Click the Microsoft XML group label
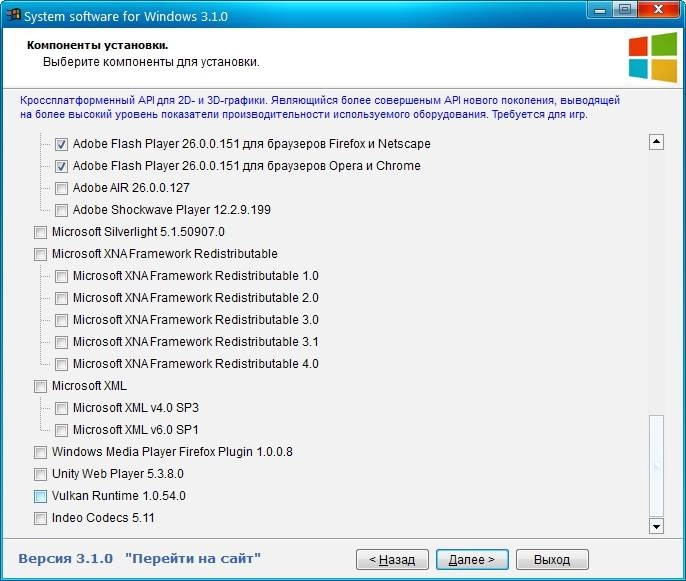This screenshot has height=581, width=686. pos(89,386)
